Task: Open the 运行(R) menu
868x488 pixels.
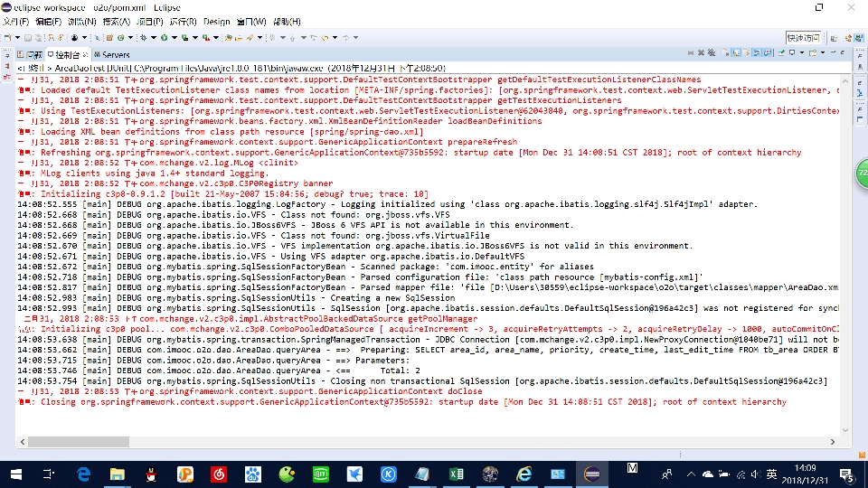Action: [x=183, y=22]
